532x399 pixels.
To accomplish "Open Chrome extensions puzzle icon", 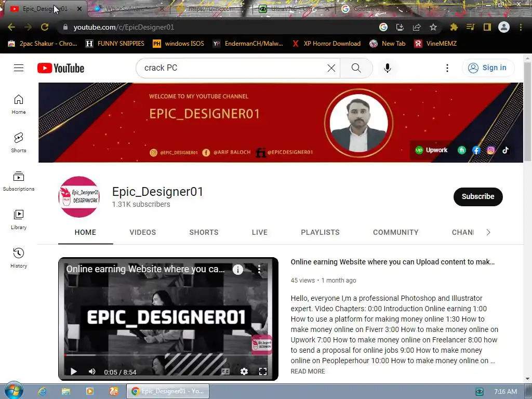I will (x=454, y=27).
